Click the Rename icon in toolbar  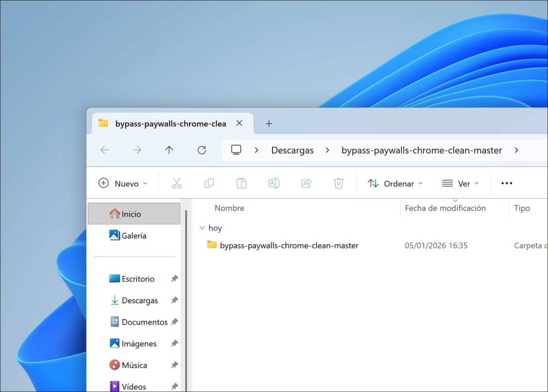[x=273, y=183]
